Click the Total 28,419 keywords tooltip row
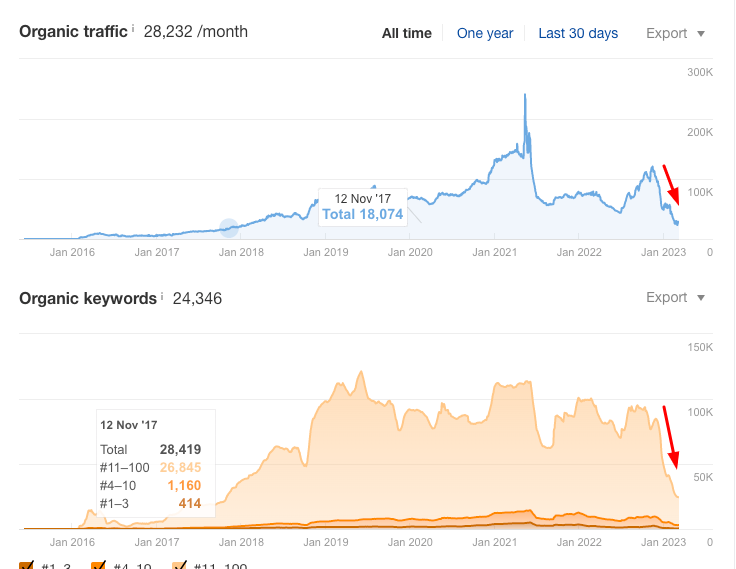Image resolution: width=736 pixels, height=569 pixels. (x=150, y=449)
